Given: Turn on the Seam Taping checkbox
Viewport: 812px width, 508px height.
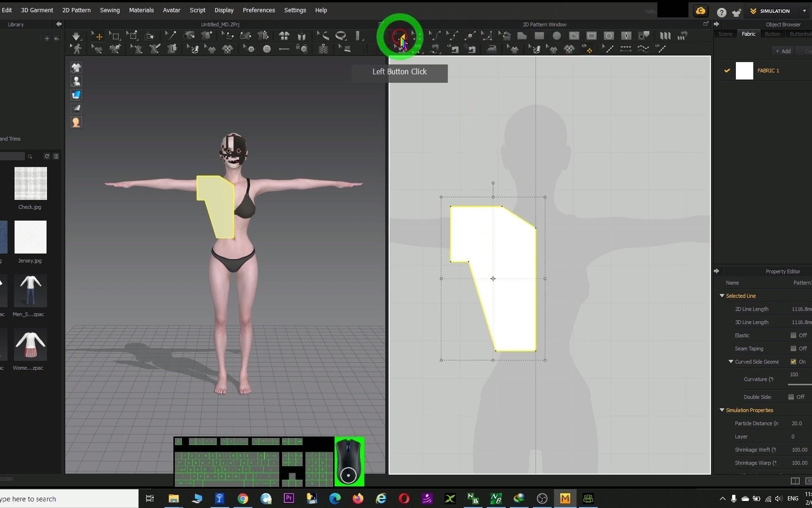Looking at the screenshot, I should point(793,349).
